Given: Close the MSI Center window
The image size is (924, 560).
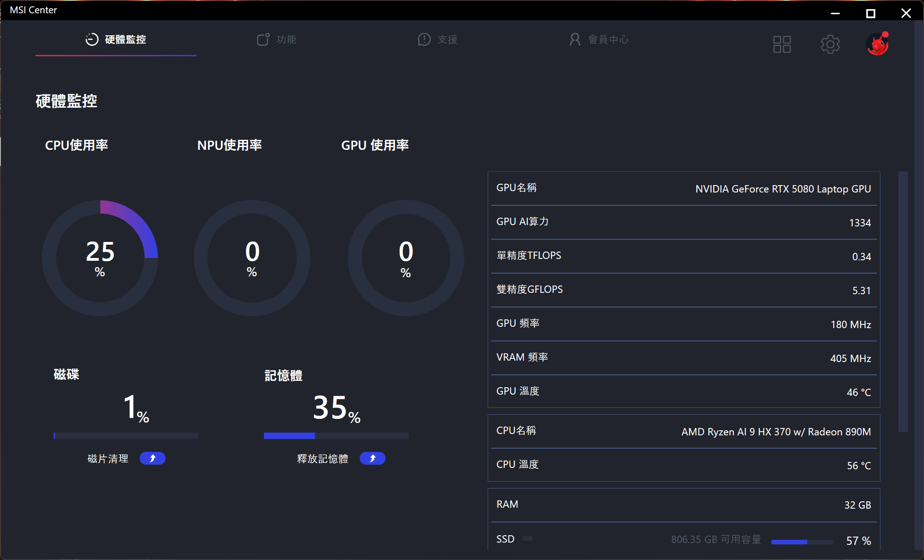Looking at the screenshot, I should [x=906, y=13].
